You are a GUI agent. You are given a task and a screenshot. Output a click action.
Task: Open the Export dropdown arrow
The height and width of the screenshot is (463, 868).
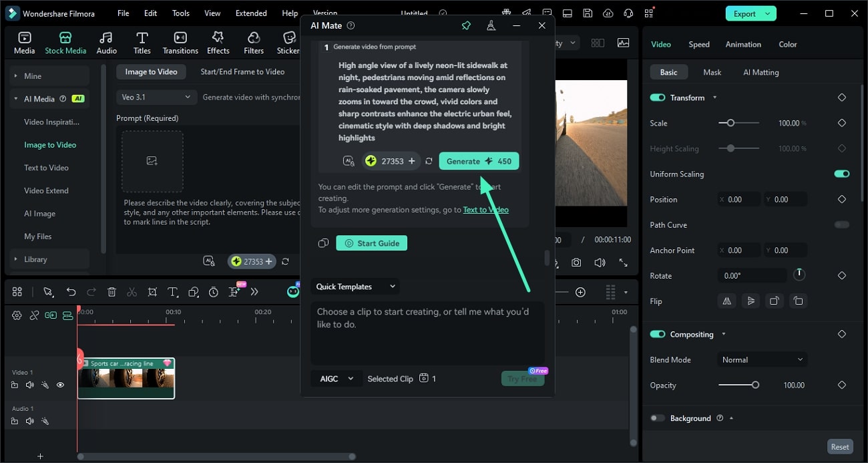(x=768, y=13)
